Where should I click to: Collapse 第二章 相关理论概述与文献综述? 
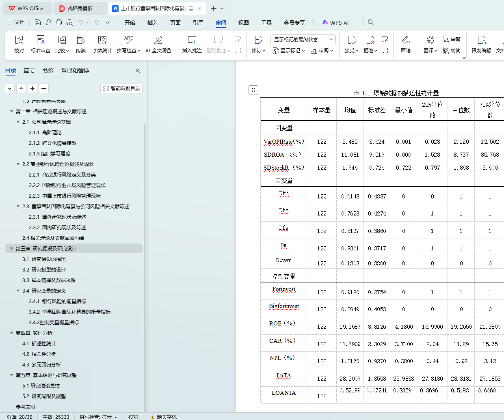(12, 111)
